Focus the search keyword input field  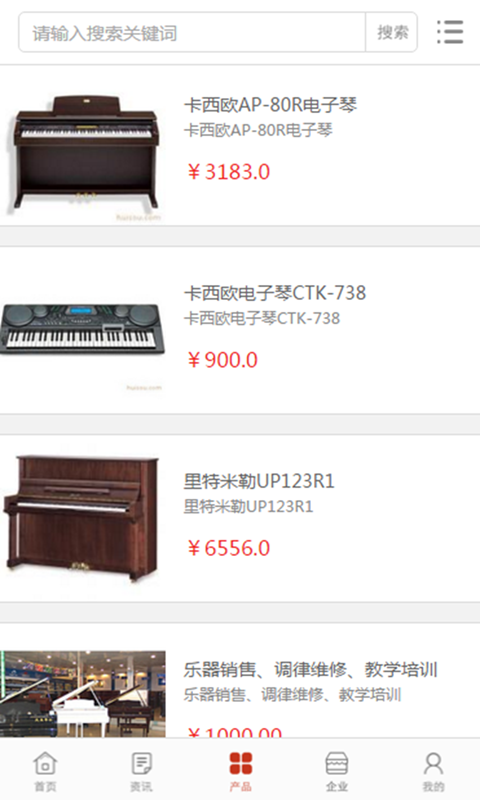(192, 32)
